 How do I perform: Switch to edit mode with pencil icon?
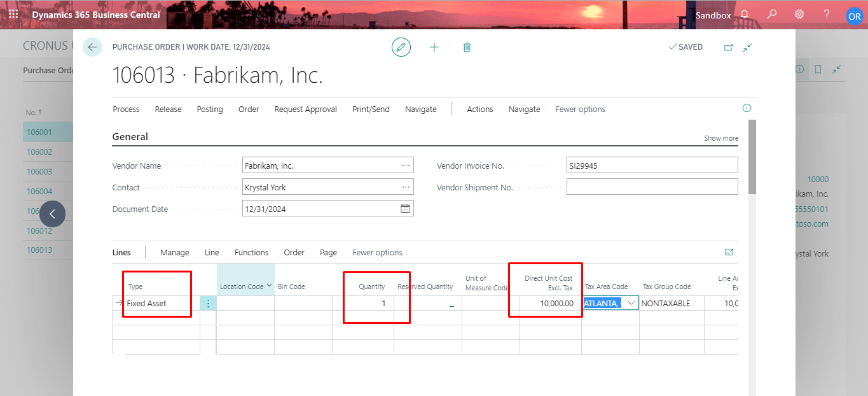(401, 47)
